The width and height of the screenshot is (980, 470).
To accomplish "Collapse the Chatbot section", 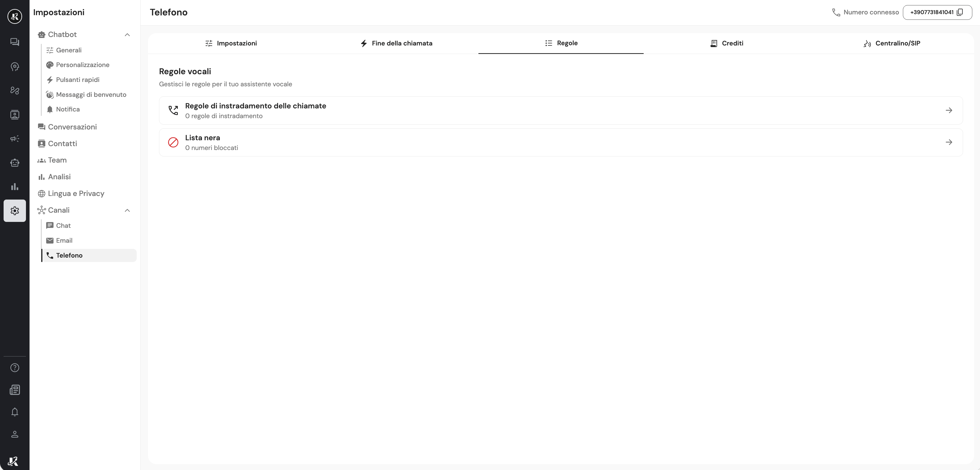I will (x=127, y=35).
